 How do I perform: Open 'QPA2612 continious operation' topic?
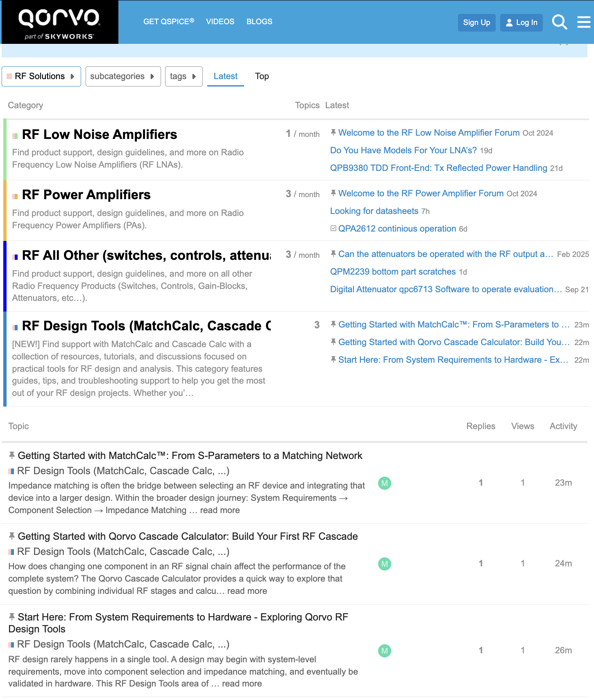click(x=397, y=229)
